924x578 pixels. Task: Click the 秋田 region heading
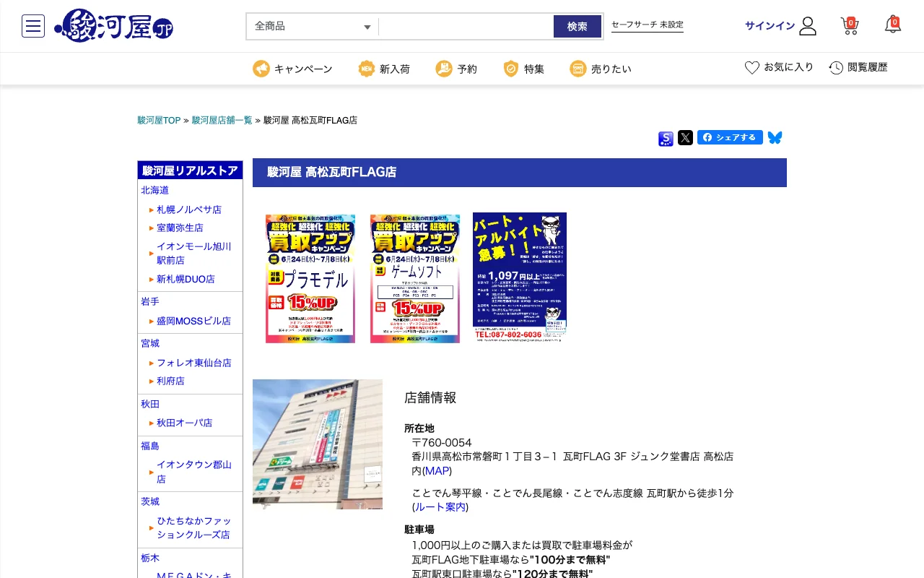[x=150, y=404]
